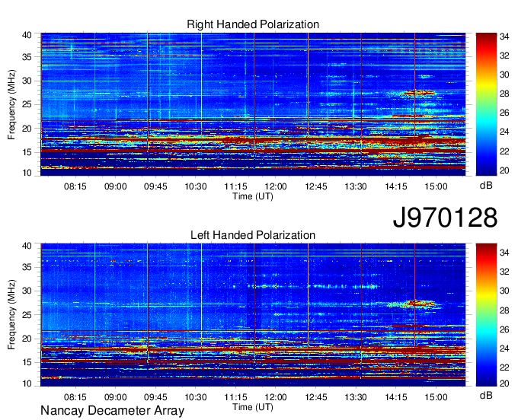Click the "22" value beside the top colorbar
The width and height of the screenshot is (518, 420).
click(x=504, y=151)
